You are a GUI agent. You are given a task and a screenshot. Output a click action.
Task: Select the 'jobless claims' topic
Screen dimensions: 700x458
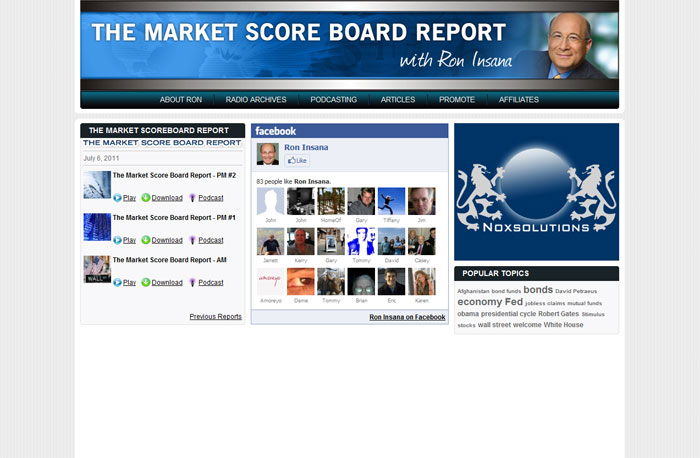(x=545, y=304)
